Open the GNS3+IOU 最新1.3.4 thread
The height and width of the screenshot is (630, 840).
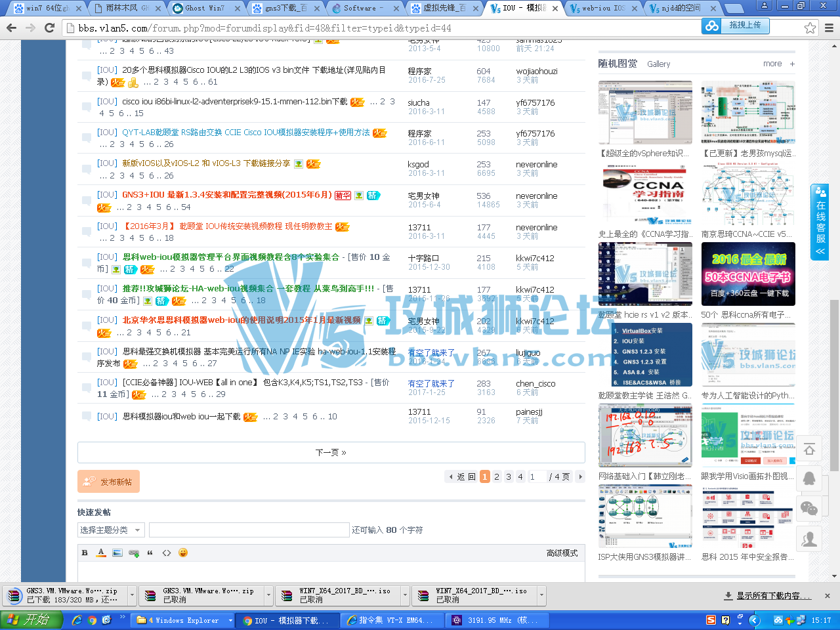(x=227, y=195)
